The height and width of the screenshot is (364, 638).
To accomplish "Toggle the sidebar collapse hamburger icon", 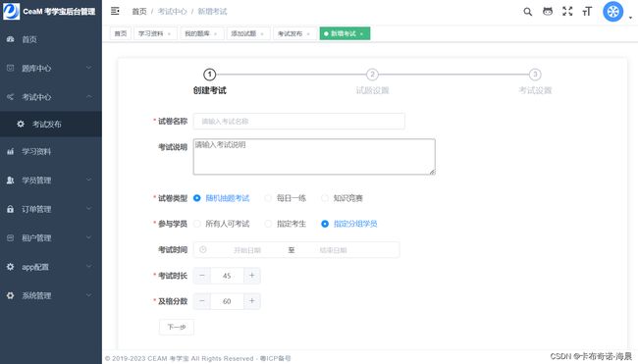I will (x=115, y=11).
